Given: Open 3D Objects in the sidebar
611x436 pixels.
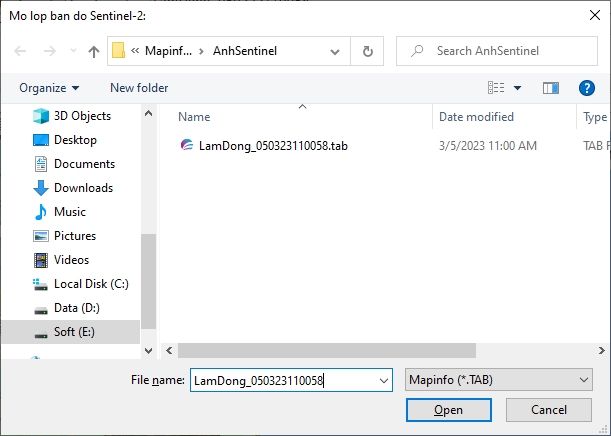Looking at the screenshot, I should click(82, 116).
